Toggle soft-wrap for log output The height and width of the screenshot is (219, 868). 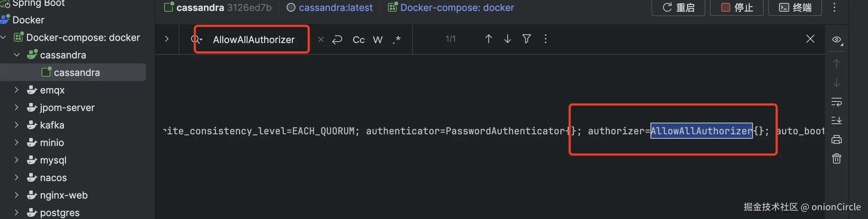(836, 101)
